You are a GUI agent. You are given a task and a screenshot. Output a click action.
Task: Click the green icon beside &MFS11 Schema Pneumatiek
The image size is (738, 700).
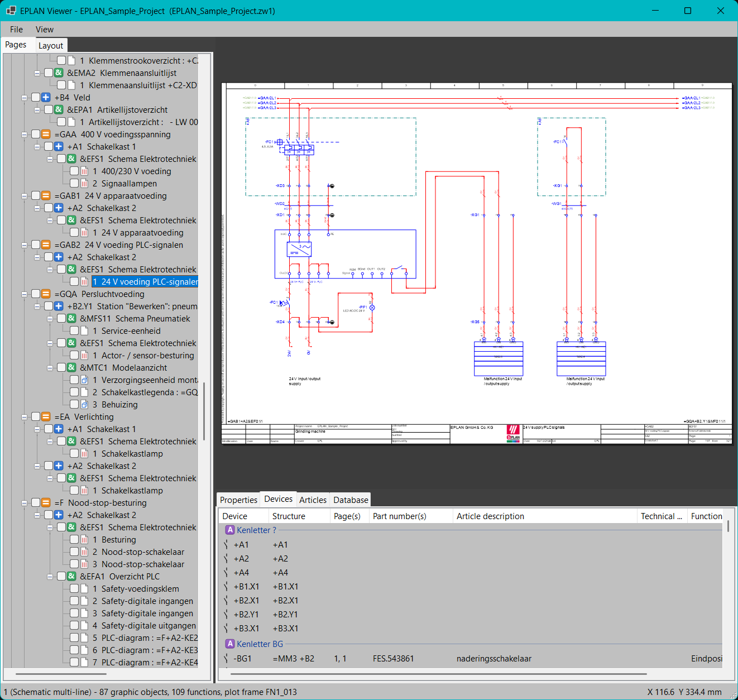71,319
